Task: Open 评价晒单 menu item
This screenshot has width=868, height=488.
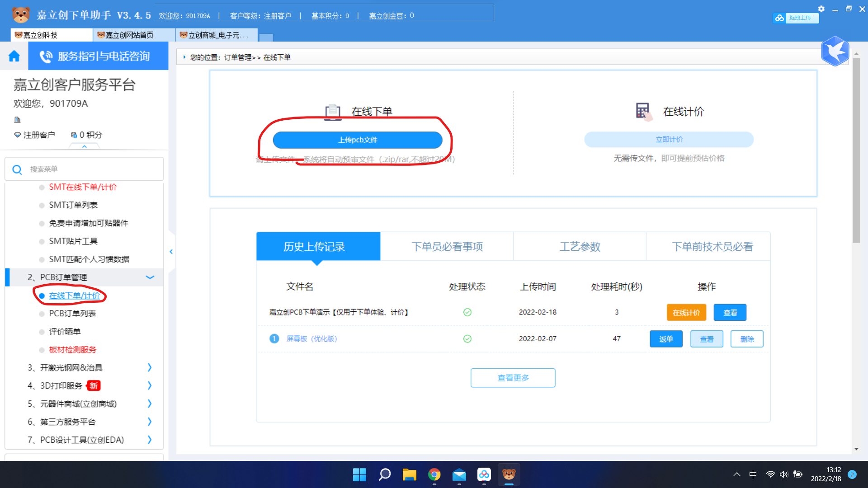Action: 65,332
